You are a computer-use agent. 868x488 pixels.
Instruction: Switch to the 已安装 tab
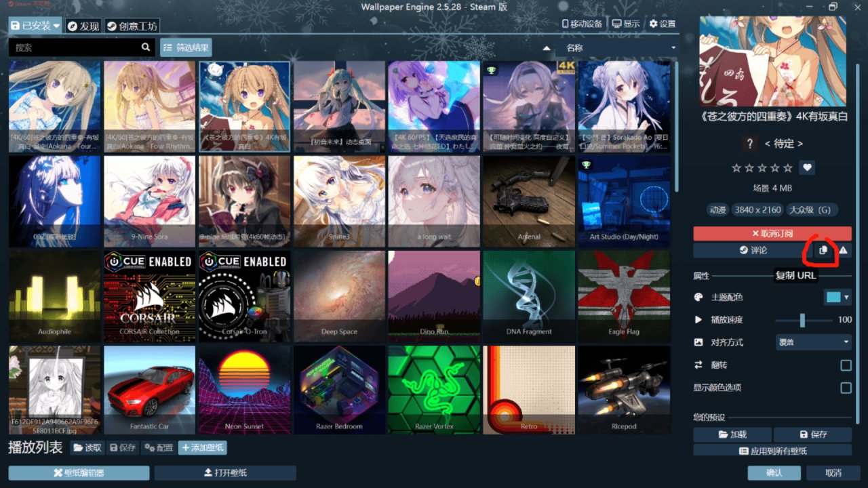(35, 26)
